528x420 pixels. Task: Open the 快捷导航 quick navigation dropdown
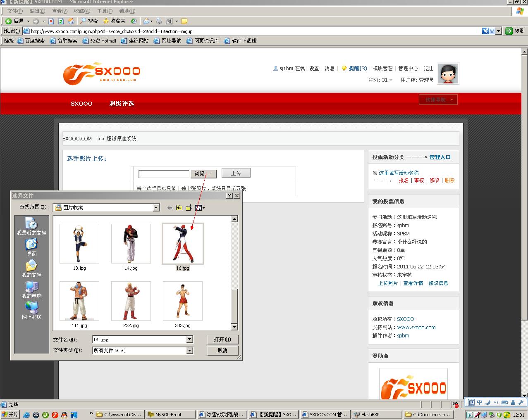tap(438, 100)
